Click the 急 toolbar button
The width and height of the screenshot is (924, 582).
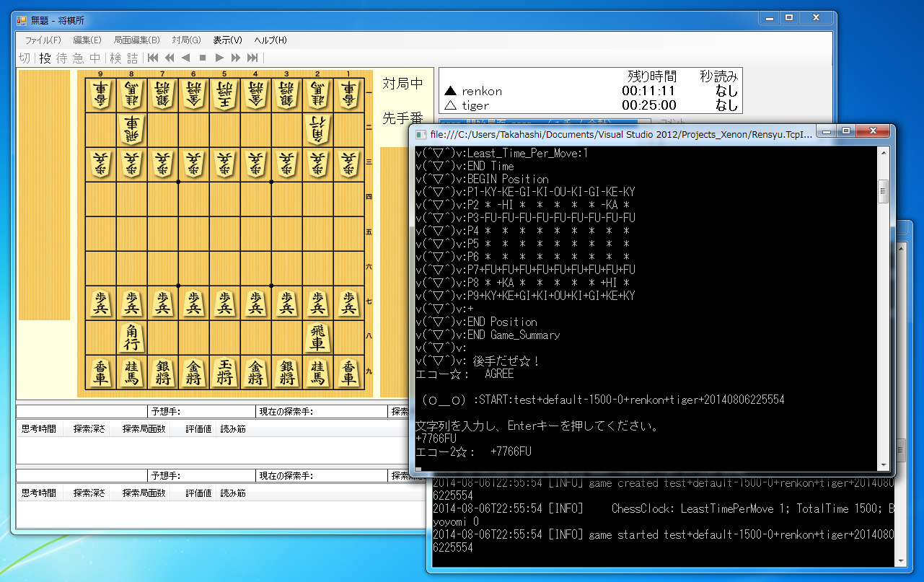coord(78,58)
